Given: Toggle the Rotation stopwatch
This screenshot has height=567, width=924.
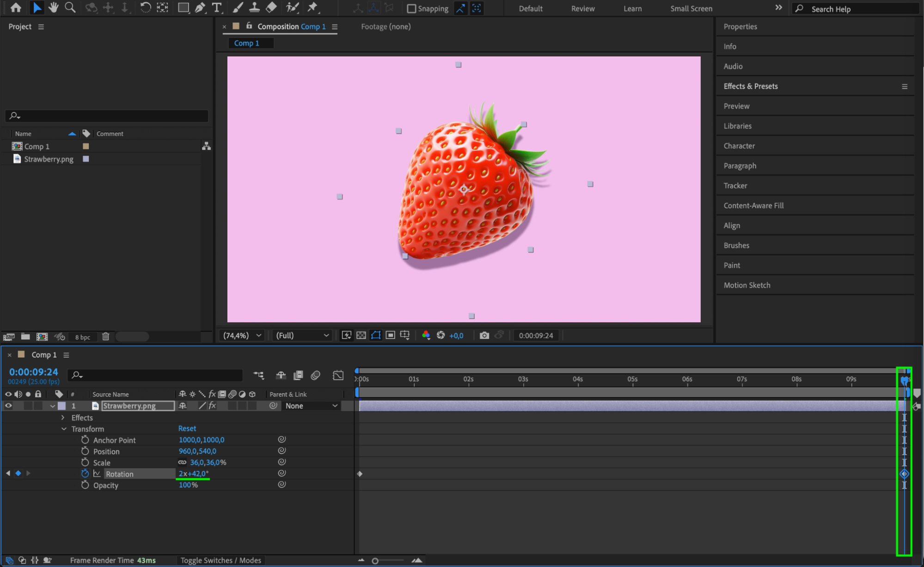Looking at the screenshot, I should (85, 474).
